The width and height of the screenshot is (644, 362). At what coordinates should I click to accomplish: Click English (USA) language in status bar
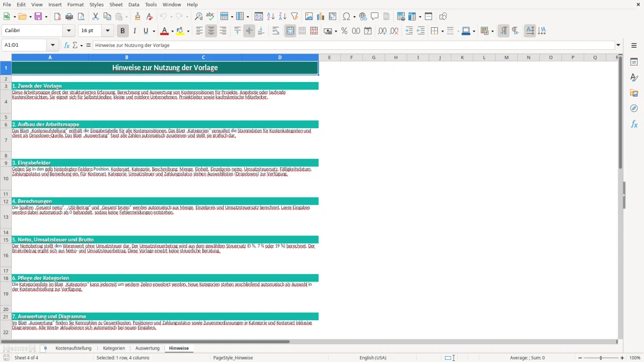coord(373,358)
